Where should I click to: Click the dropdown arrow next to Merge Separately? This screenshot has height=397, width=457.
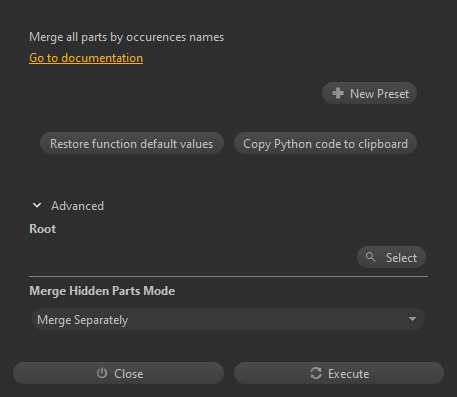412,319
